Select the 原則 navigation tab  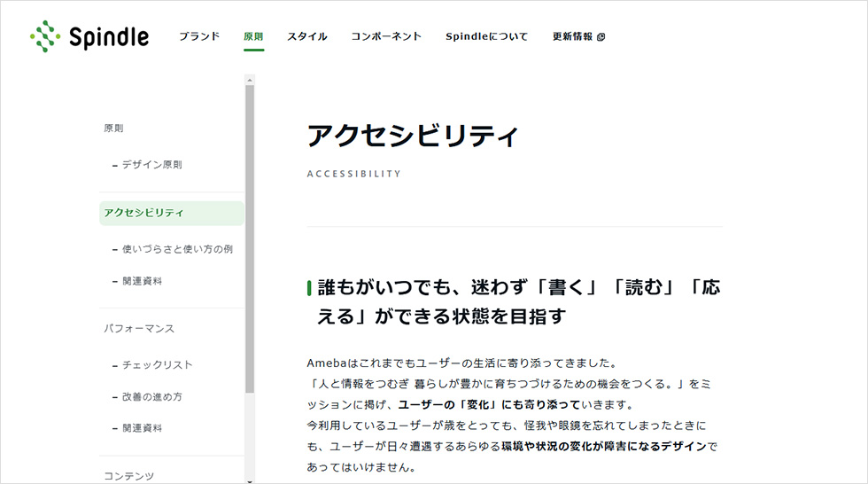click(x=253, y=36)
